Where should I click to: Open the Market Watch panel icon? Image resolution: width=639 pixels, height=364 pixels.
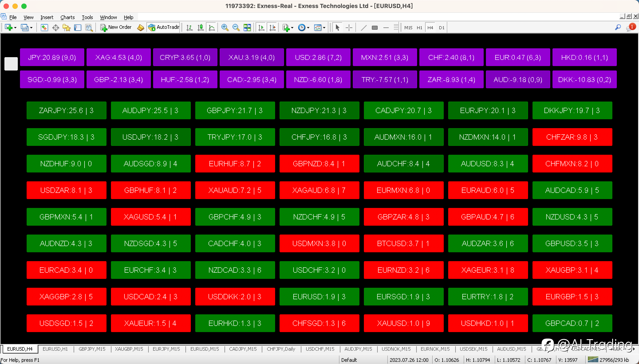(44, 27)
